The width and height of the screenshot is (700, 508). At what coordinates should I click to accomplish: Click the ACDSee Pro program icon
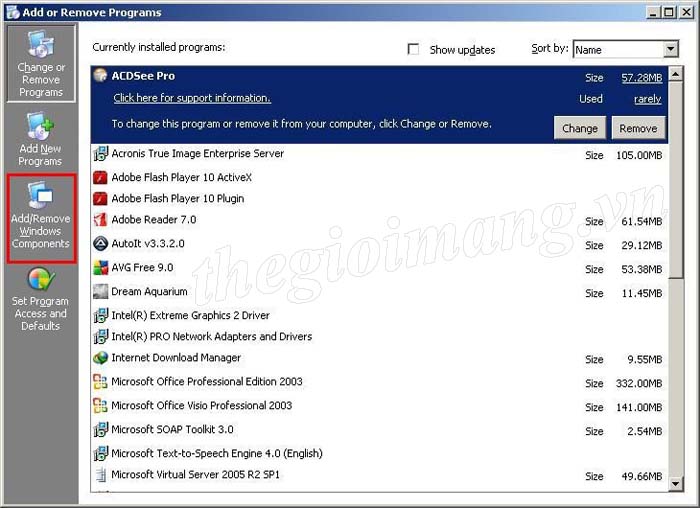click(x=100, y=75)
